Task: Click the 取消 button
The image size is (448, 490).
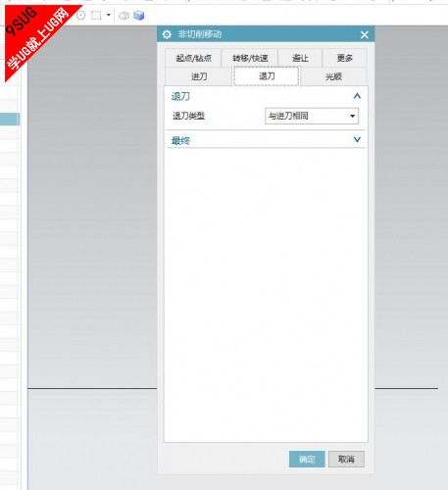Action: [346, 460]
